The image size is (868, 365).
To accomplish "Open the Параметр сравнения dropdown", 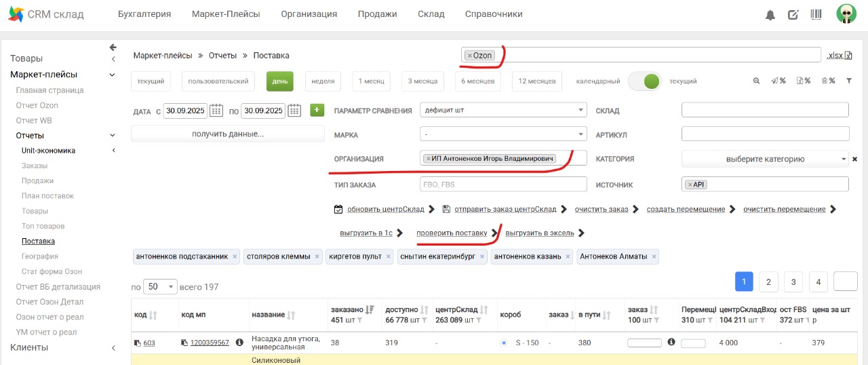I will click(x=502, y=111).
